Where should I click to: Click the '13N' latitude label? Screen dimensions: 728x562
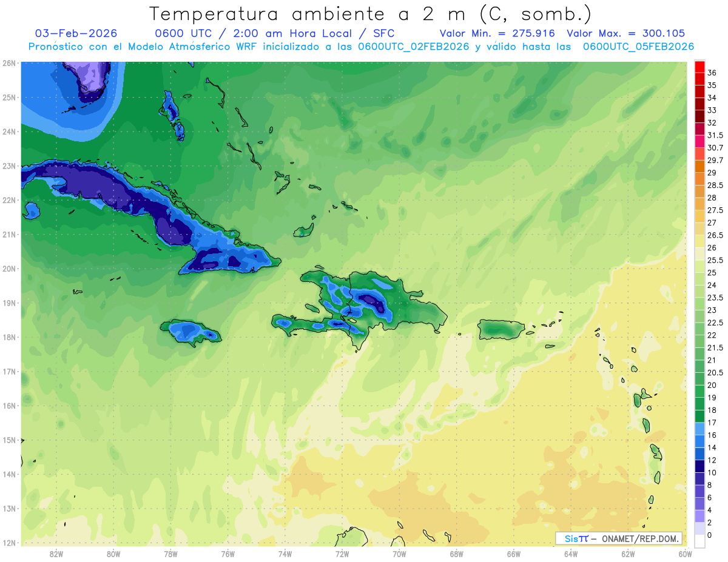click(x=9, y=508)
